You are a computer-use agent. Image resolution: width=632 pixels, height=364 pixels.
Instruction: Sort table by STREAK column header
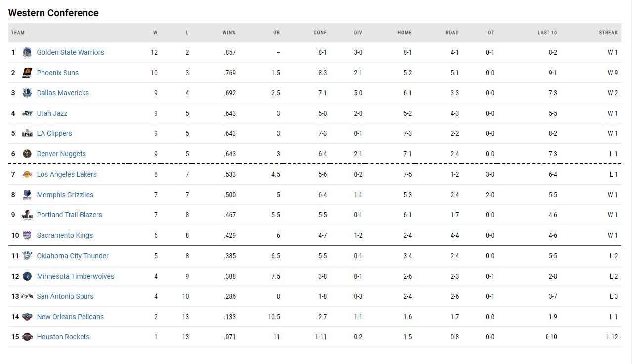608,33
